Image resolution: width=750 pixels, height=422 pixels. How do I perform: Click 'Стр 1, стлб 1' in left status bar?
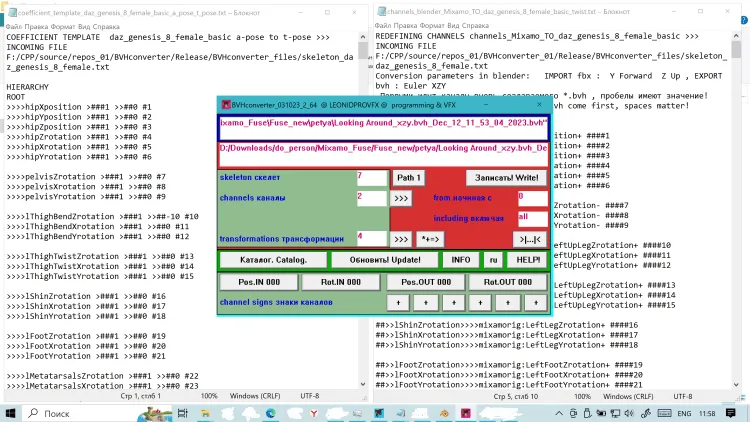click(x=141, y=396)
